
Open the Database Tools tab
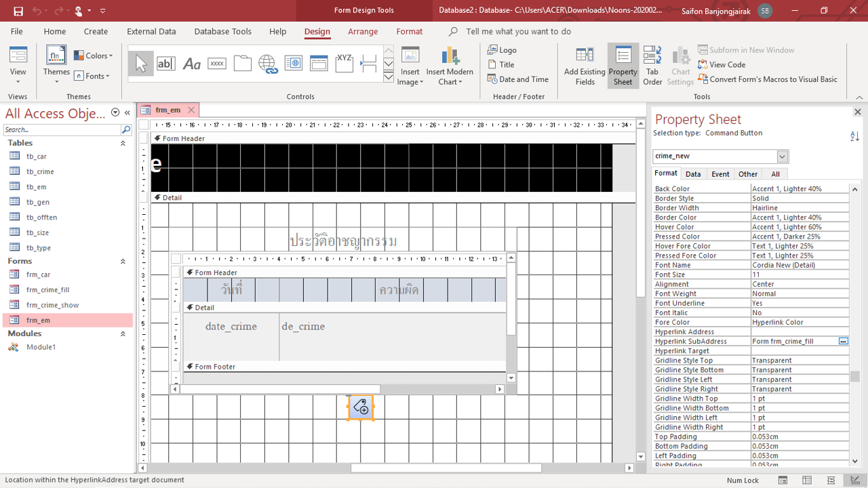coord(223,31)
